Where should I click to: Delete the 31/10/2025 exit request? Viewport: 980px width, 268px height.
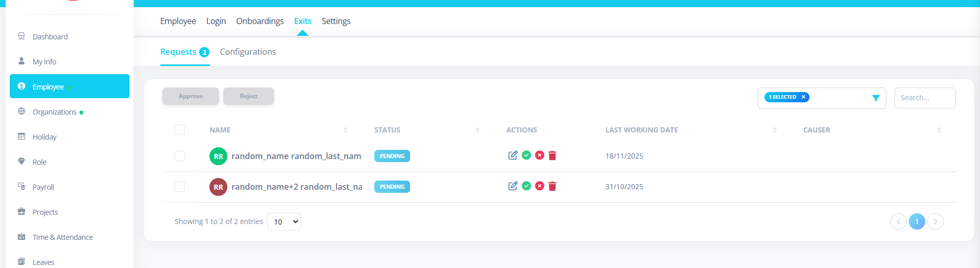coord(552,186)
